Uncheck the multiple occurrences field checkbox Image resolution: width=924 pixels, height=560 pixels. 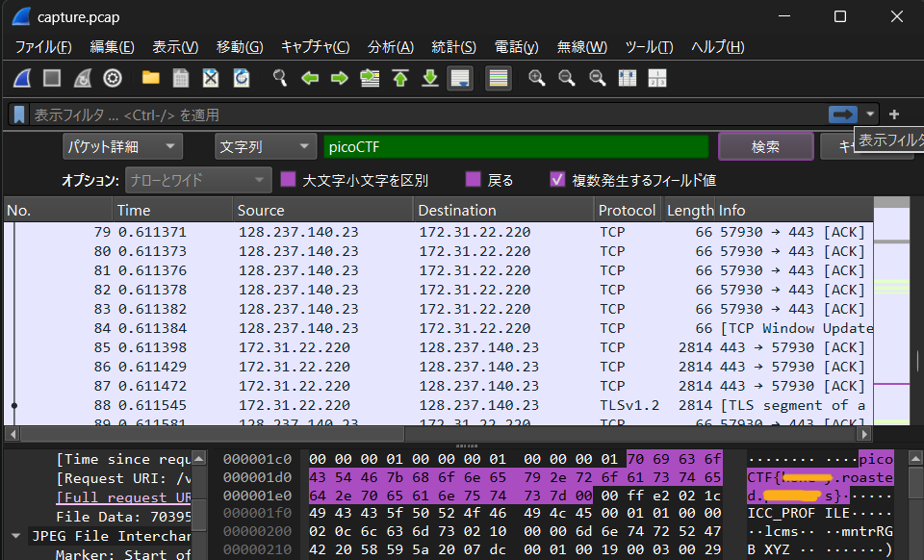tap(556, 178)
